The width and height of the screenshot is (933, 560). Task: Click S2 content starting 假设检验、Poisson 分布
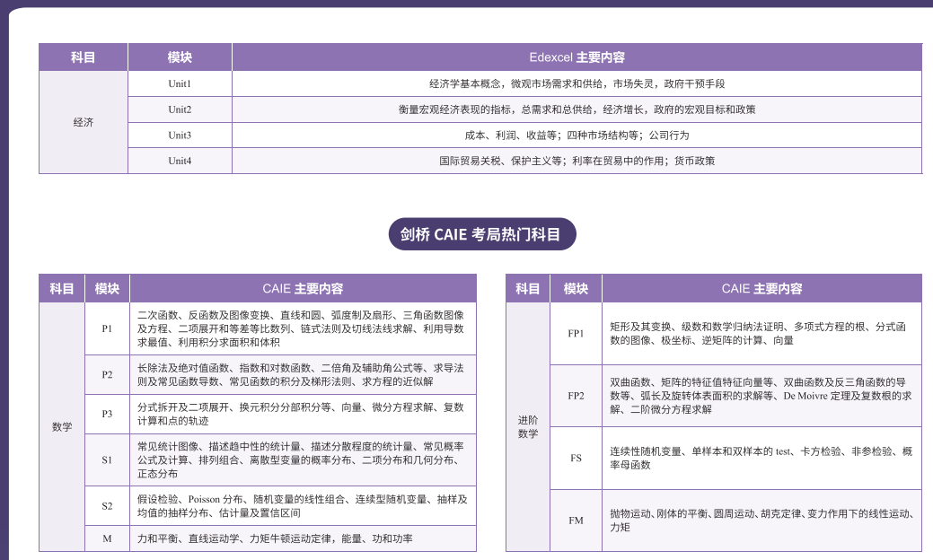pos(303,506)
